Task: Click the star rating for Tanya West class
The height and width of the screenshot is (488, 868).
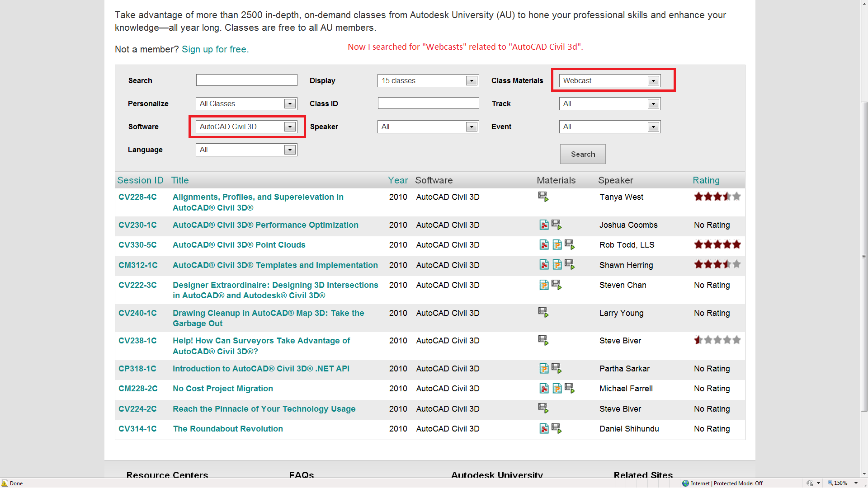Action: coord(717,197)
